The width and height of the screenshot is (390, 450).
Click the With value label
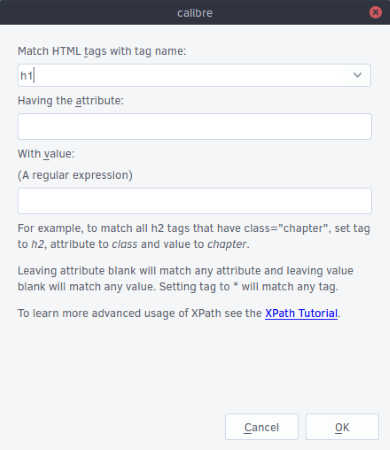[46, 154]
